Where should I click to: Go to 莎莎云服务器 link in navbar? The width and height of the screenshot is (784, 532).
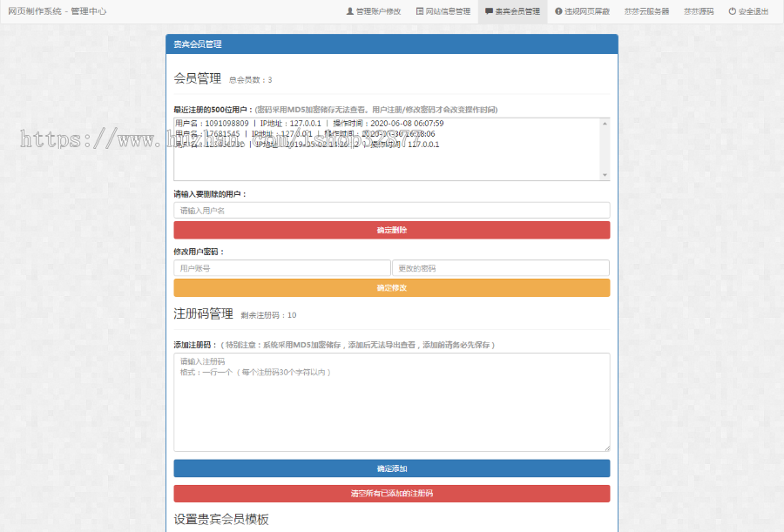pos(646,11)
